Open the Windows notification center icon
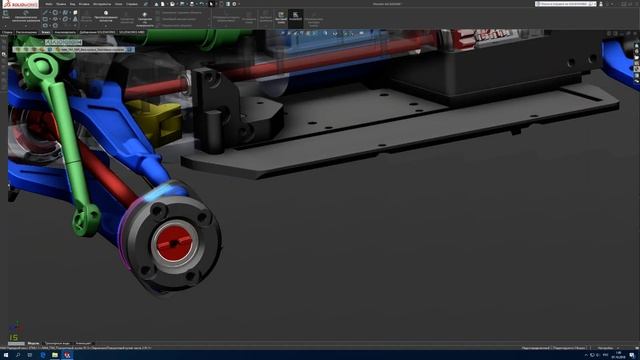Viewport: 640px width, 360px height. pyautogui.click(x=631, y=355)
